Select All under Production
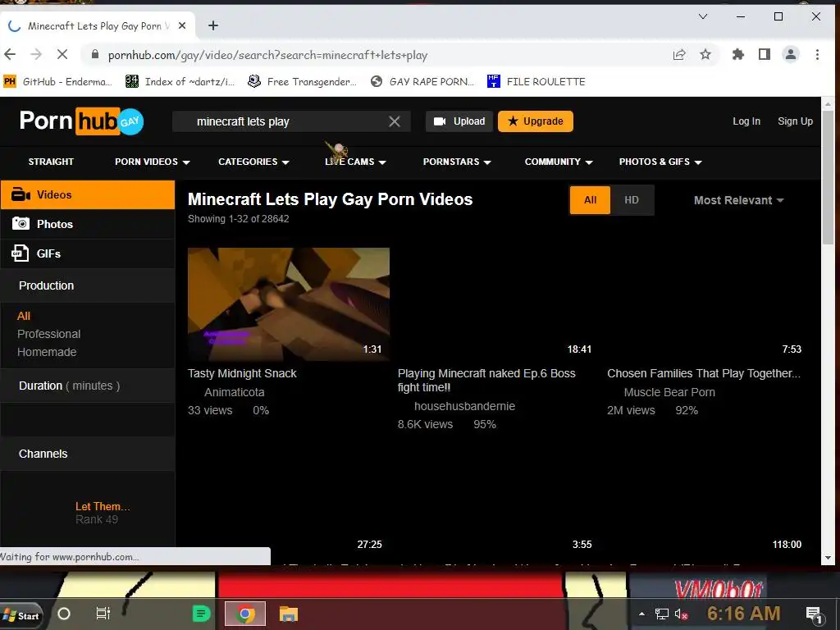The height and width of the screenshot is (630, 840). [x=24, y=316]
